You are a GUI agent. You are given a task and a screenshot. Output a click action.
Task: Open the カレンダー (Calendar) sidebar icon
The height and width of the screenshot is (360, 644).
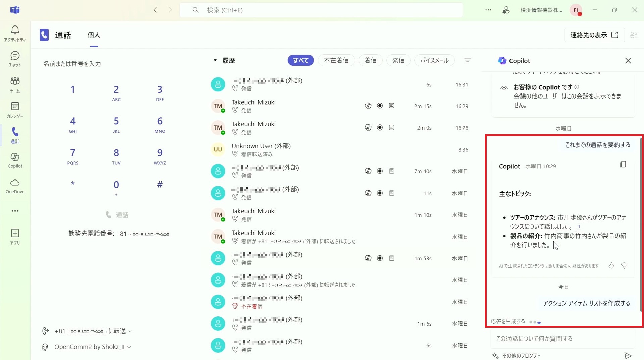click(15, 110)
